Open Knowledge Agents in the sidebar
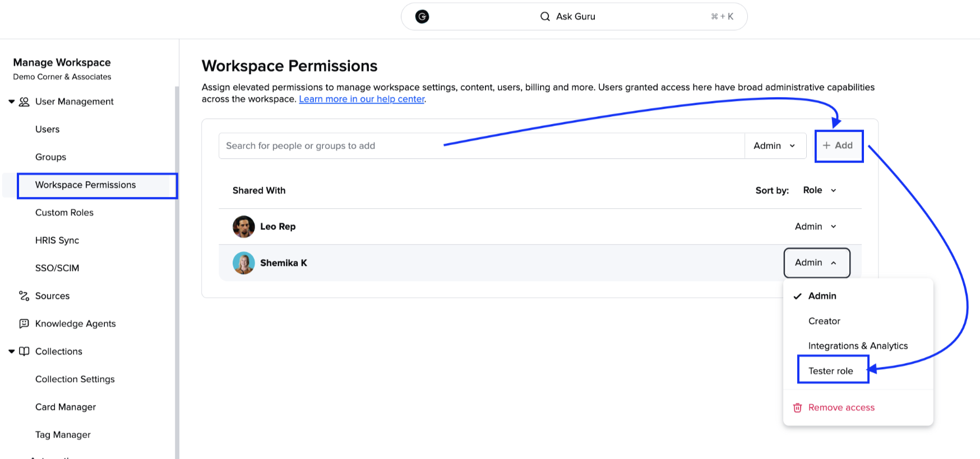Screen dimensions: 980x459 [75, 324]
